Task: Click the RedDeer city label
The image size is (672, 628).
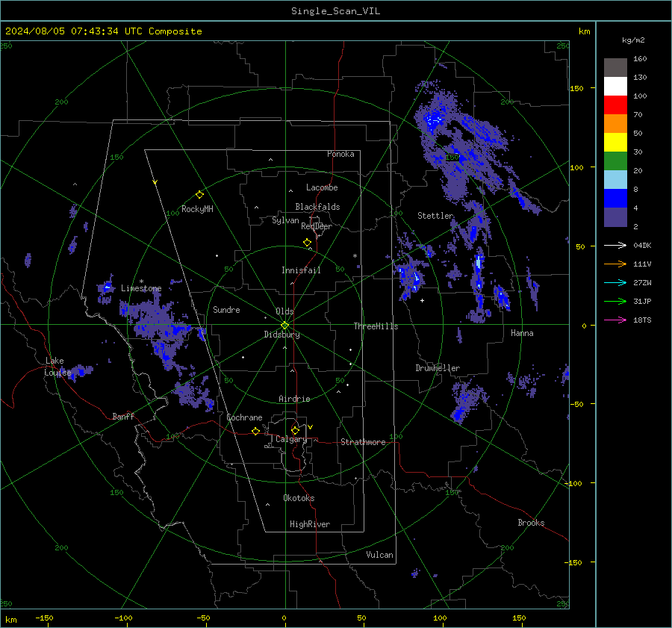Action: coord(317,226)
